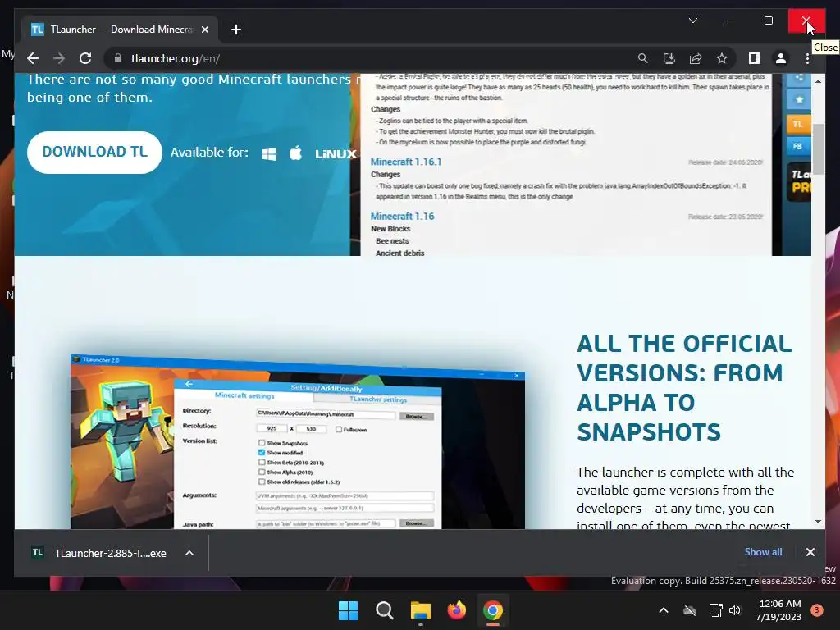This screenshot has height=630, width=840.
Task: Click the blue FB sidebar icon
Action: point(797,146)
